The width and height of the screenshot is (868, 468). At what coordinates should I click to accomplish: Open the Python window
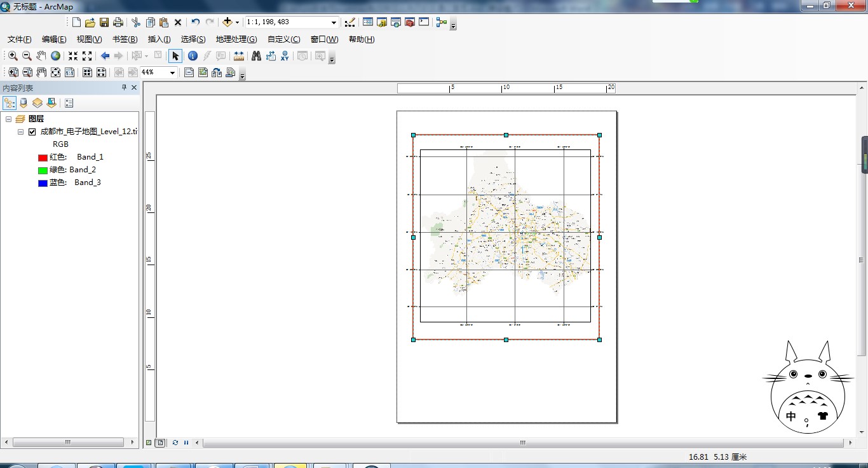pyautogui.click(x=424, y=22)
